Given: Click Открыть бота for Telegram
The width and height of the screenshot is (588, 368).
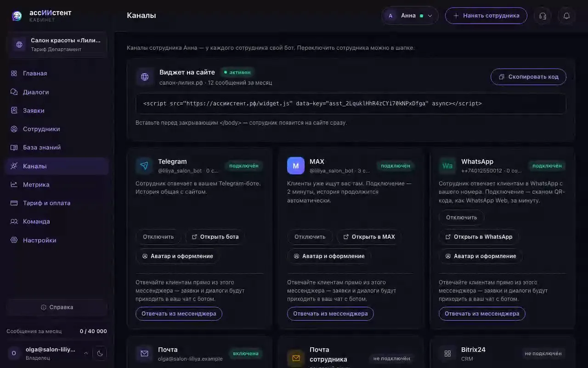Looking at the screenshot, I should 215,237.
